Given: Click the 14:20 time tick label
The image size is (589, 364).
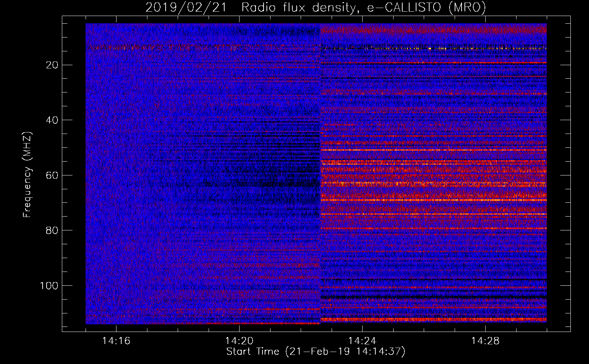Looking at the screenshot, I should (x=239, y=341).
